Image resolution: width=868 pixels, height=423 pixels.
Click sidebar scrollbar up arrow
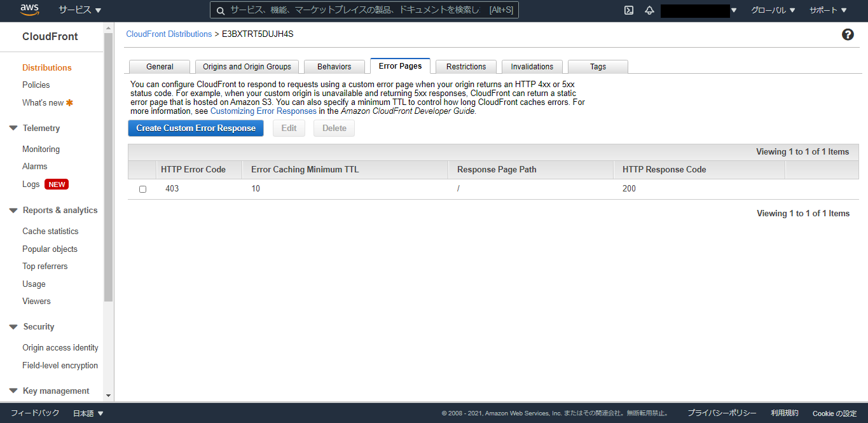point(108,28)
